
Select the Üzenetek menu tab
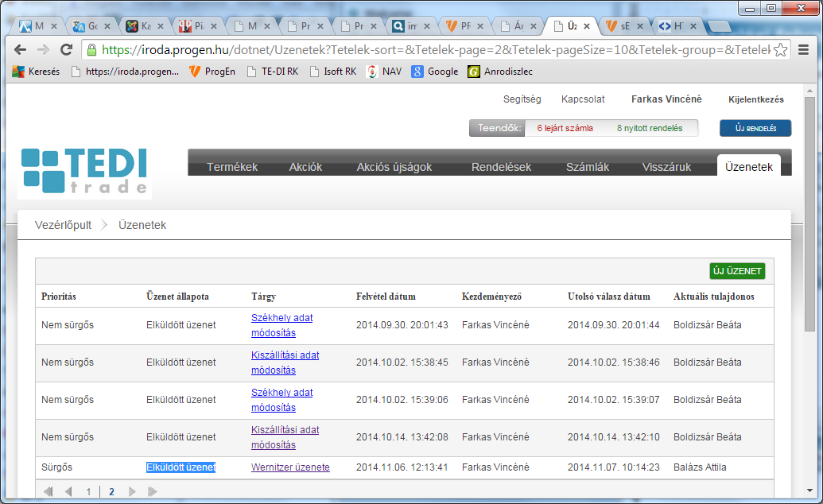click(749, 166)
